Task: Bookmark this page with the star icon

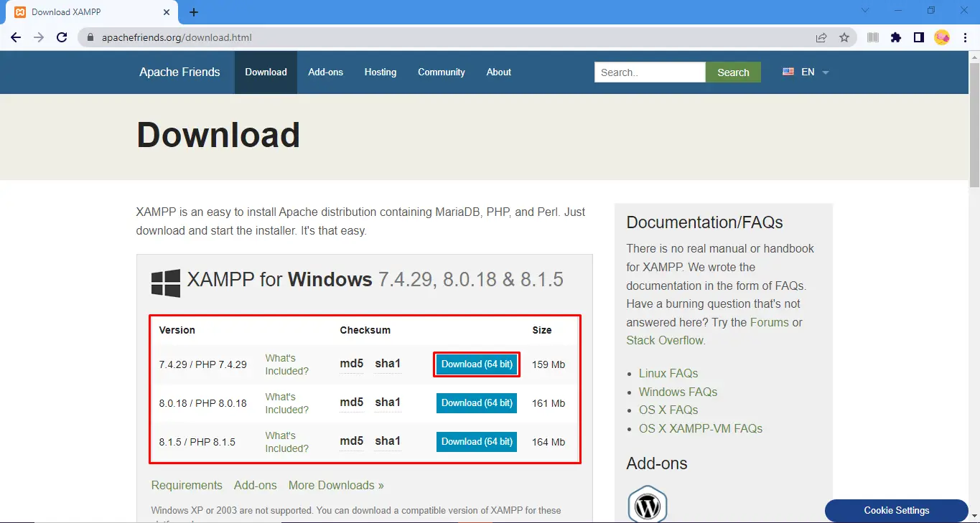Action: (x=844, y=37)
